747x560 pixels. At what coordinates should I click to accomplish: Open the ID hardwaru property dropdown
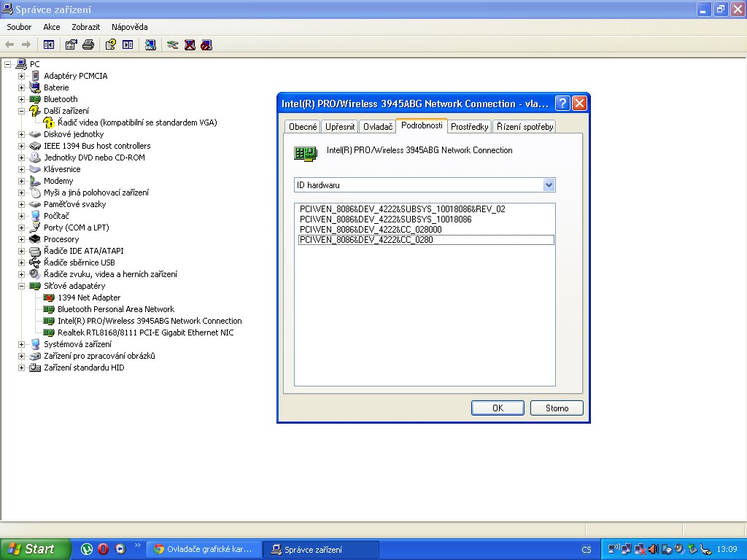pyautogui.click(x=549, y=185)
